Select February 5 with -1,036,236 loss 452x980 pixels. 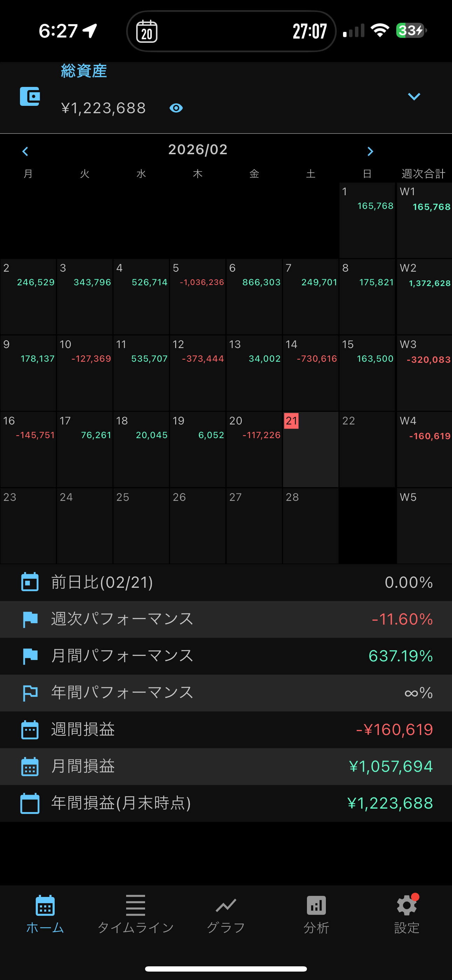tap(198, 297)
